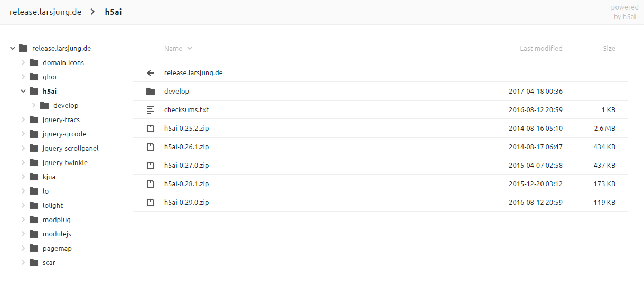Click the checksums.txt text file icon
Image resolution: width=644 pixels, height=292 pixels.
(x=151, y=110)
